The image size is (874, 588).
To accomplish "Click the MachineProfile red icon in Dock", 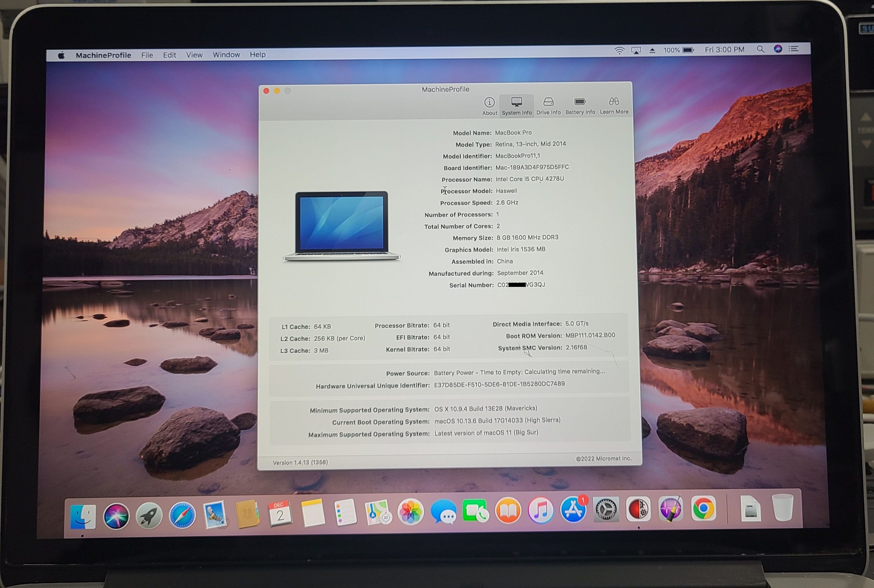I will [x=638, y=508].
